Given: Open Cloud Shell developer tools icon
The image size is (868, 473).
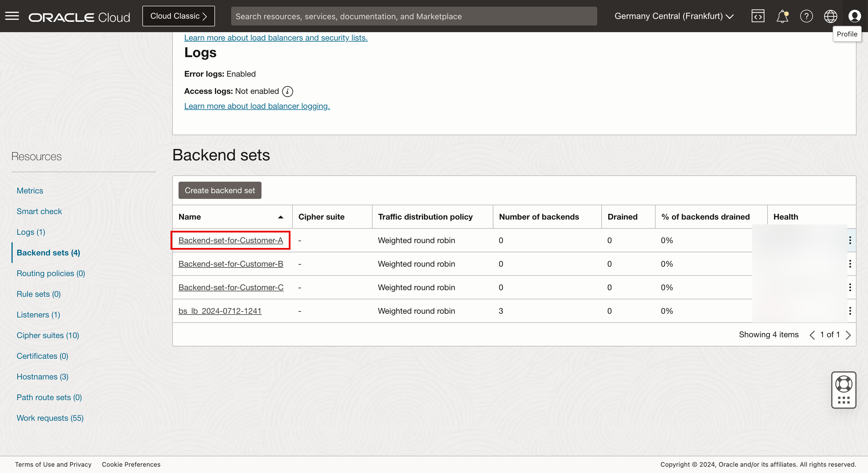Looking at the screenshot, I should (758, 16).
